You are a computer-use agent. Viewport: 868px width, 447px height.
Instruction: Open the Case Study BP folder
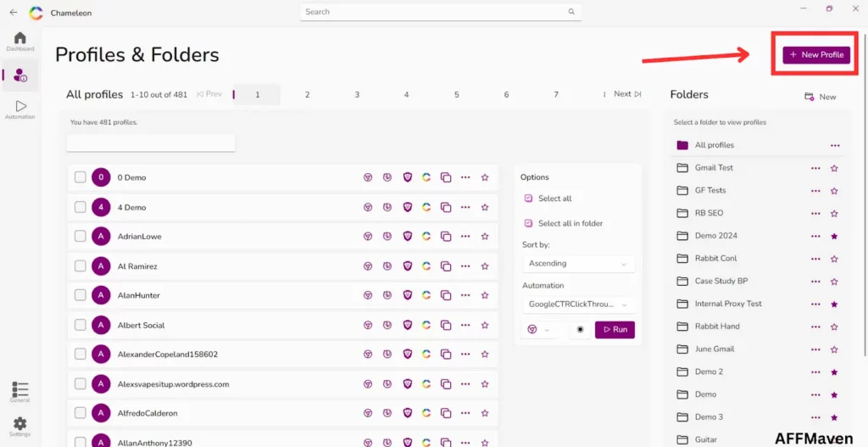(721, 282)
